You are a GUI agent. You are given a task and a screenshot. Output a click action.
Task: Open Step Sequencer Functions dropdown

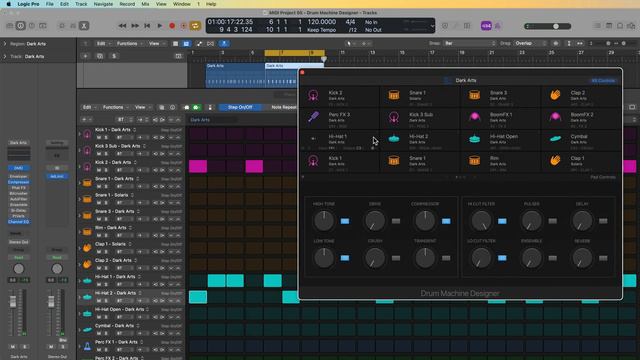(115, 107)
